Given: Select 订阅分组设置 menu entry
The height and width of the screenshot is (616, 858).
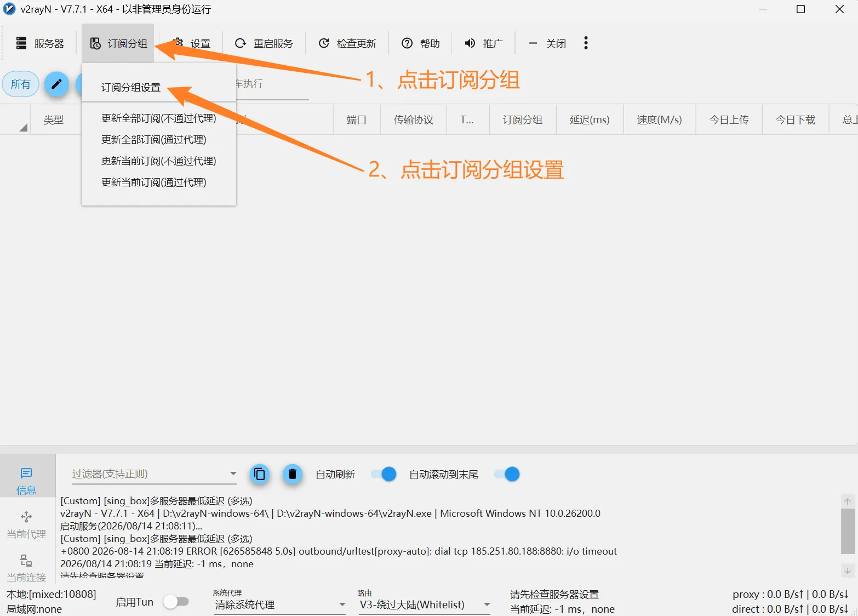Looking at the screenshot, I should 131,87.
